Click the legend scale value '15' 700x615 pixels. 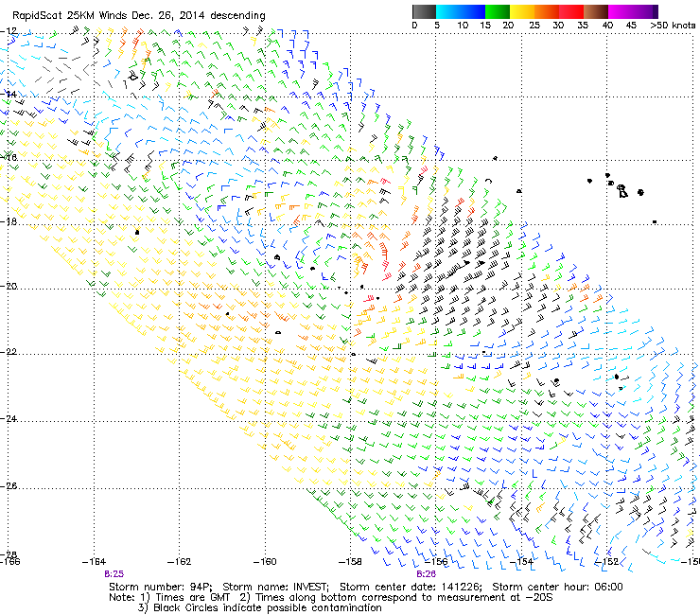485,26
